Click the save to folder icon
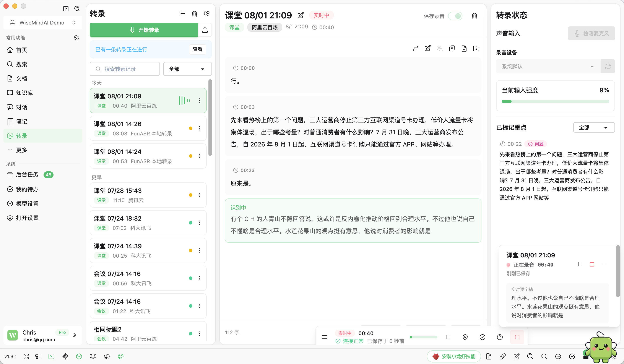624x364 pixels. [476, 49]
